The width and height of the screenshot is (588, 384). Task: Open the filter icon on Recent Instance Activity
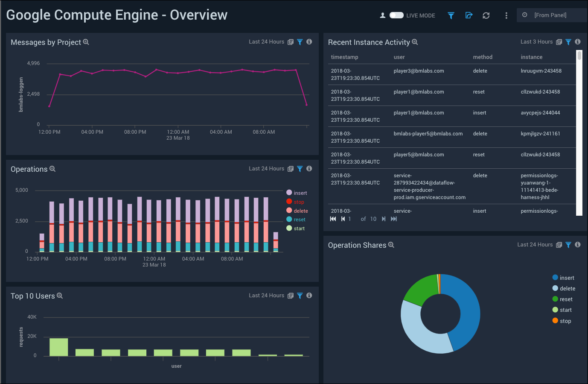568,41
